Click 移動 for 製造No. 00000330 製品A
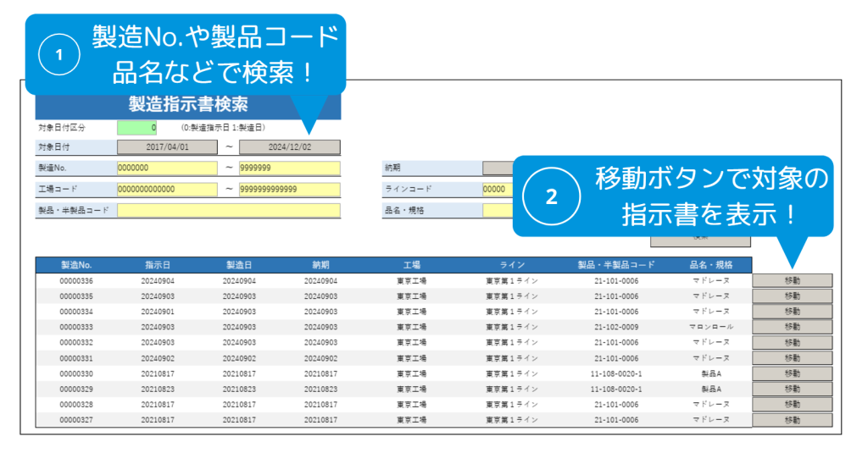Viewport: 868px width, 453px height. tap(792, 373)
